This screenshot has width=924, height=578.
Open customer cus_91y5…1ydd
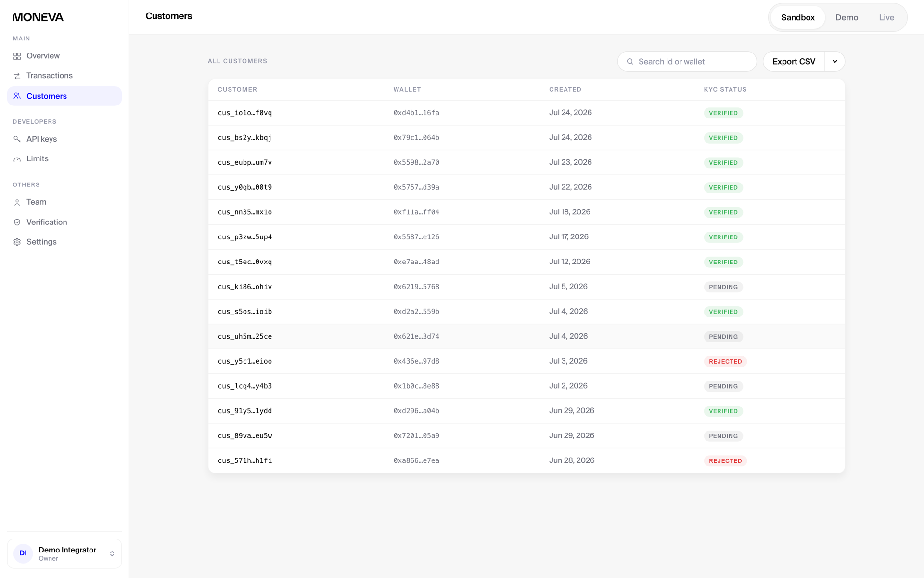pyautogui.click(x=526, y=411)
